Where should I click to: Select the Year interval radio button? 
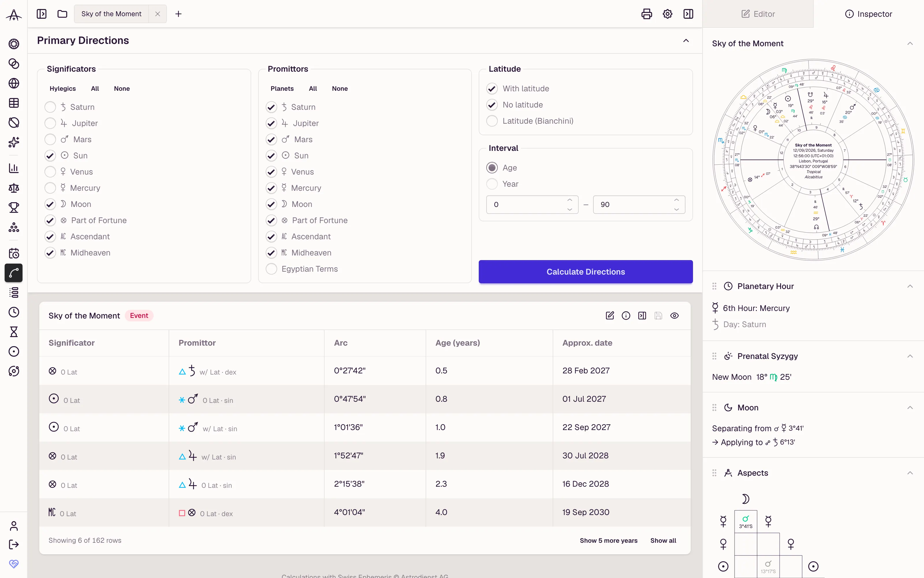coord(492,184)
